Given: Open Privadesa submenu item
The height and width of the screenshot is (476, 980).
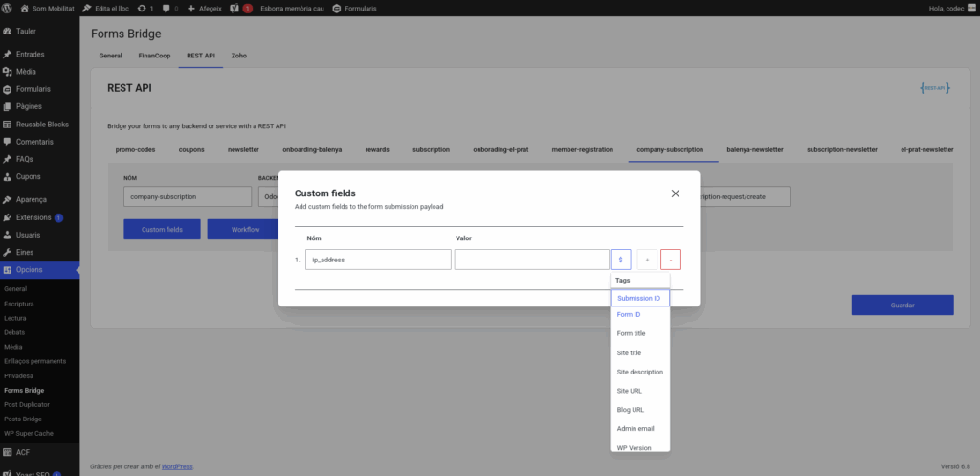Looking at the screenshot, I should click(x=19, y=376).
